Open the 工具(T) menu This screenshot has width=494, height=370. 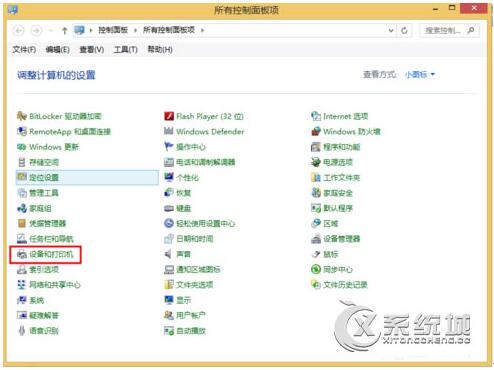[126, 50]
